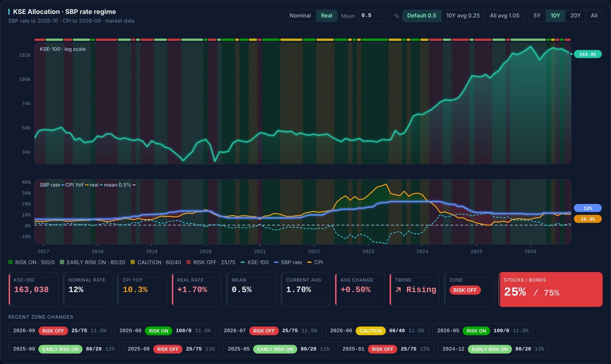Choose the All avg 1.05 preset

tap(504, 16)
